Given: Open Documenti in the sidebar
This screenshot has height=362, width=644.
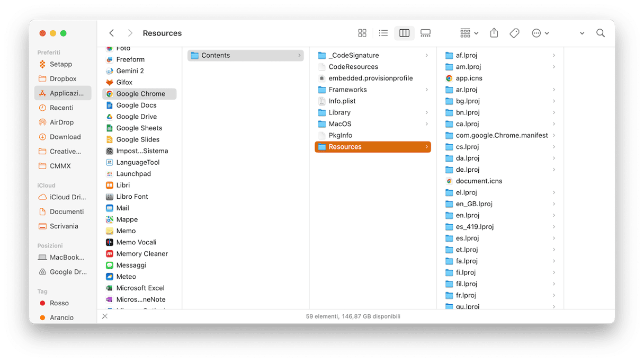Looking at the screenshot, I should tap(62, 211).
